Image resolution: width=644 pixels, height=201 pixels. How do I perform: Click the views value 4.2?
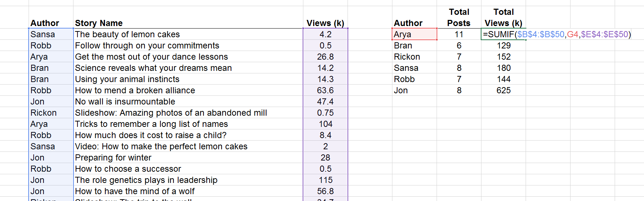[325, 34]
